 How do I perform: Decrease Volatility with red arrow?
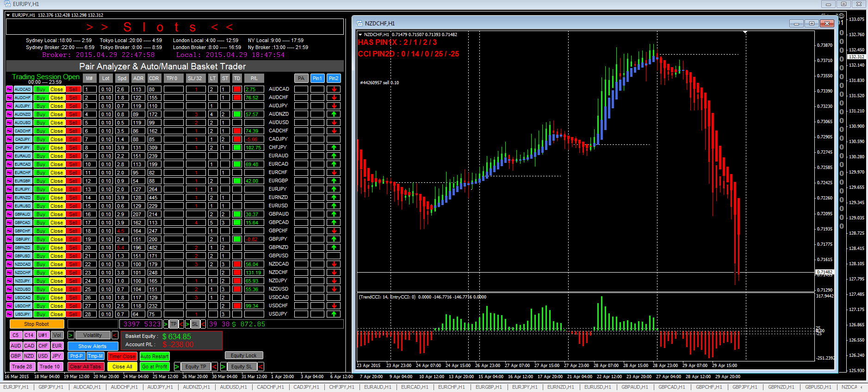(x=115, y=335)
